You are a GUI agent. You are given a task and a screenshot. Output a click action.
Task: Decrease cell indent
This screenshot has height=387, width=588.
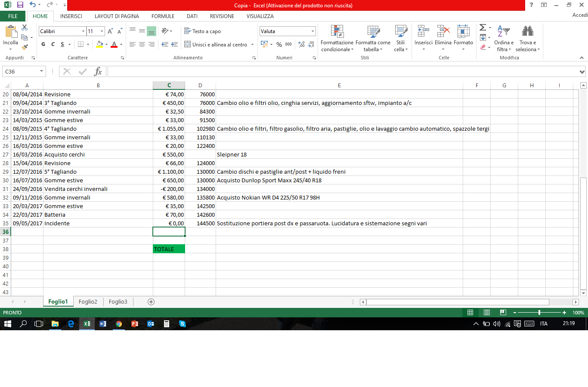[165, 44]
